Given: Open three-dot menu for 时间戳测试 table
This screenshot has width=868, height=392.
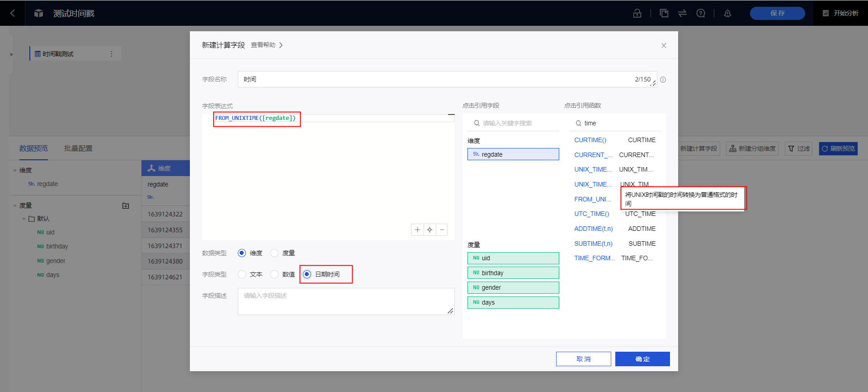Looking at the screenshot, I should coord(111,54).
